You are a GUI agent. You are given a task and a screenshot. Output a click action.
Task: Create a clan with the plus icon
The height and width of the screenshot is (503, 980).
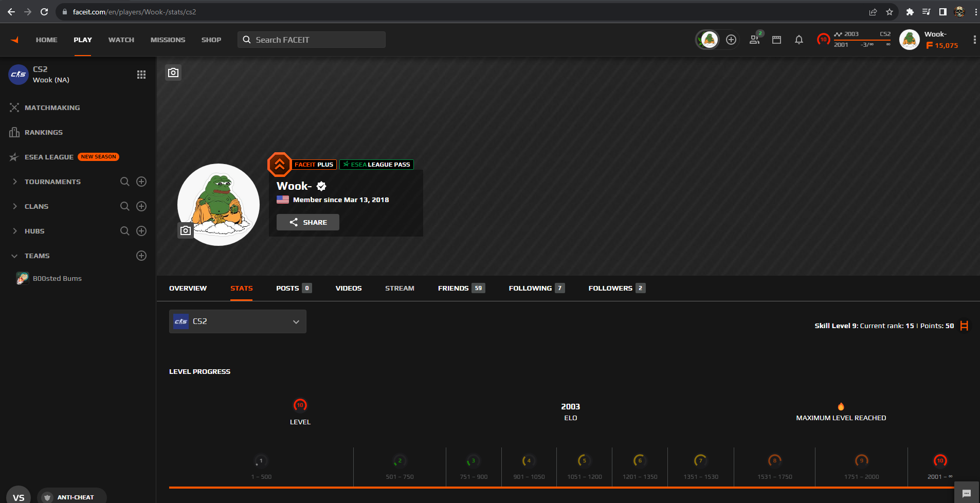coord(141,206)
